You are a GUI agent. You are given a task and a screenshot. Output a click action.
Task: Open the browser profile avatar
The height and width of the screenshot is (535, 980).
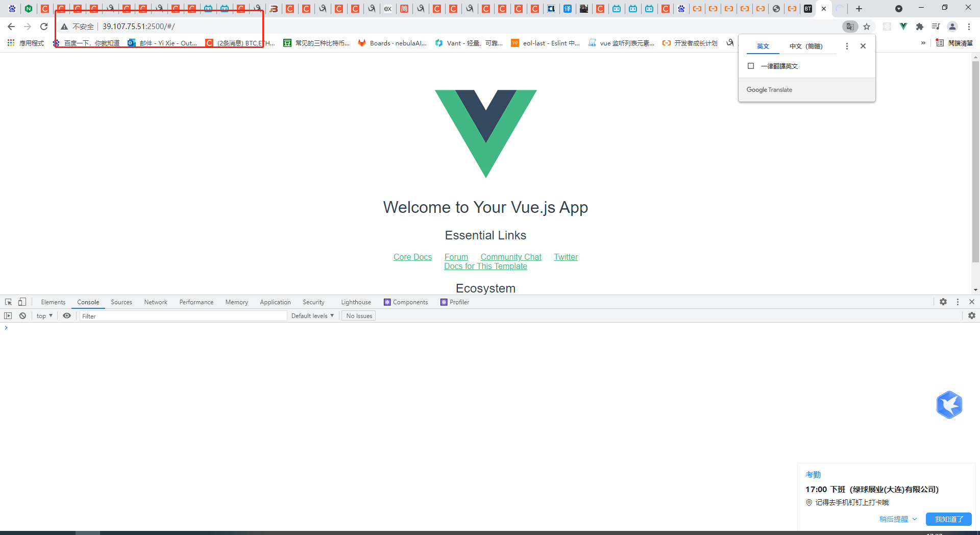[x=952, y=27]
